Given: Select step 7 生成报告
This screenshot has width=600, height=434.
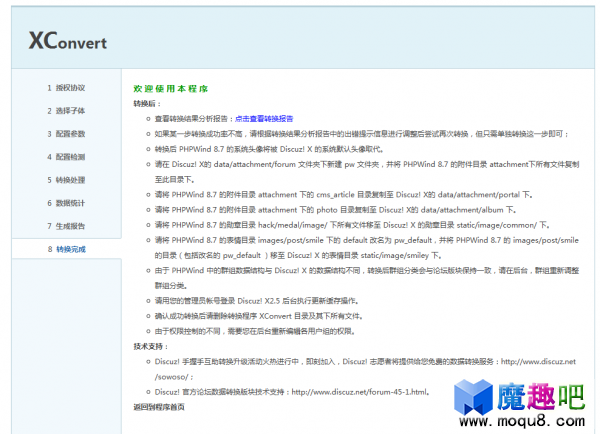Looking at the screenshot, I should (x=66, y=226).
